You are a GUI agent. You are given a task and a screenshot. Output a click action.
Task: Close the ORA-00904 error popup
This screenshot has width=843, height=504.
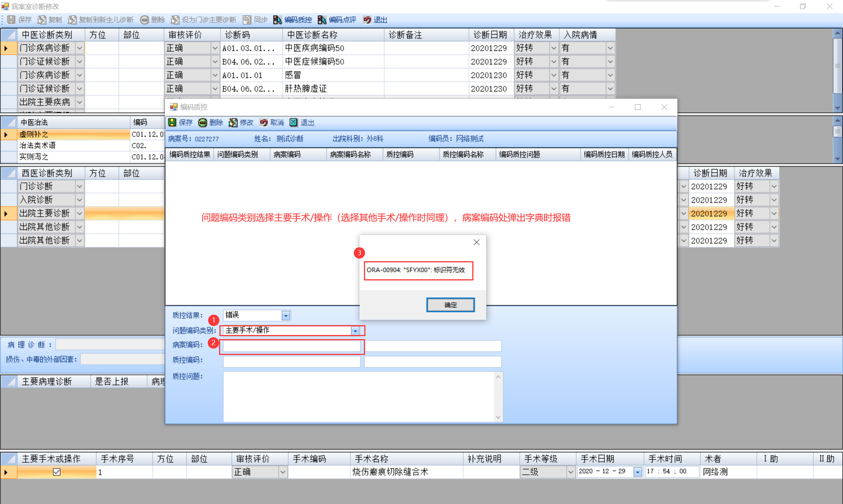coord(476,242)
